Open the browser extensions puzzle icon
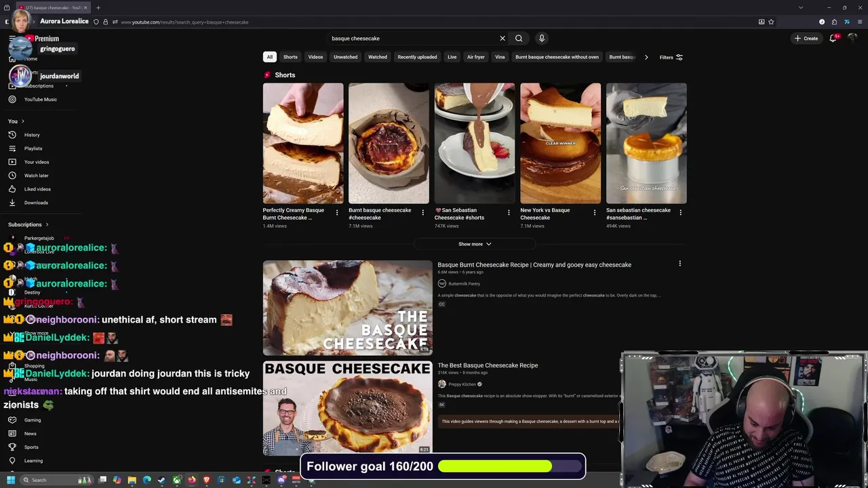This screenshot has width=868, height=488. coord(834,22)
